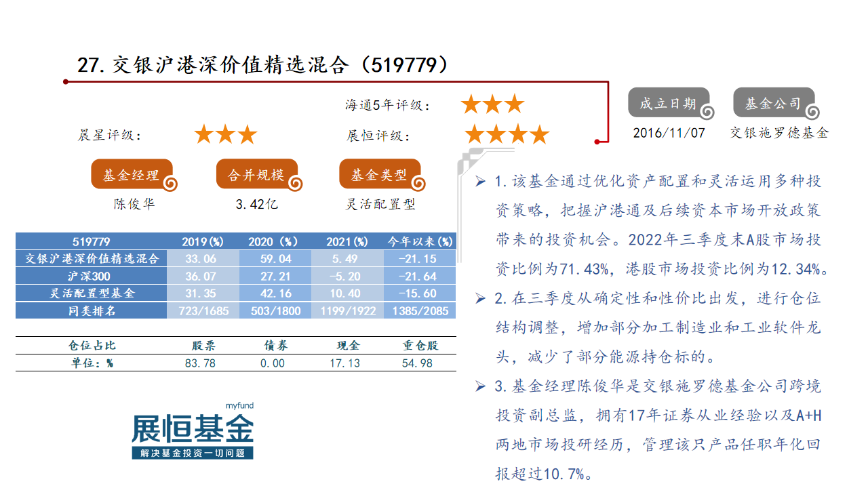Viewport: 868px width, 488px height.
Task: Click the 展恒基金 myfund logo
Action: tap(193, 430)
